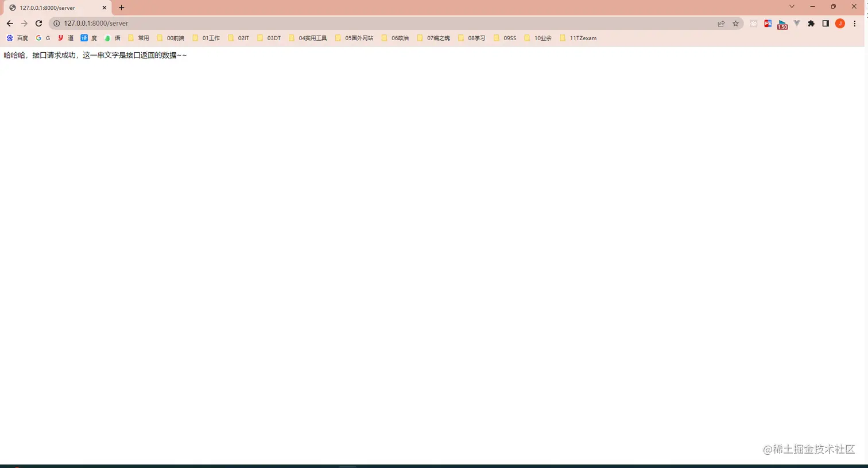This screenshot has width=868, height=468.
Task: Close the 127.0.0.1:8000/server tab
Action: (104, 8)
